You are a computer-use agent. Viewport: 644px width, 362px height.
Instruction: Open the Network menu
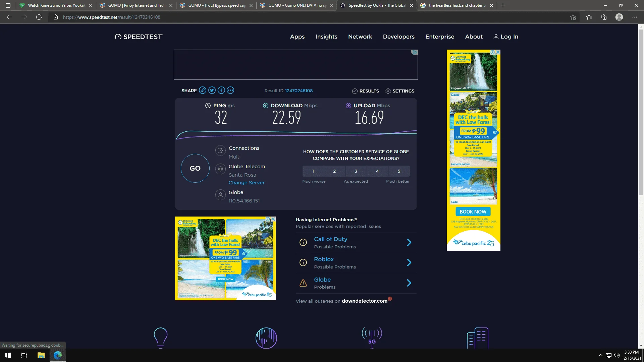(360, 37)
